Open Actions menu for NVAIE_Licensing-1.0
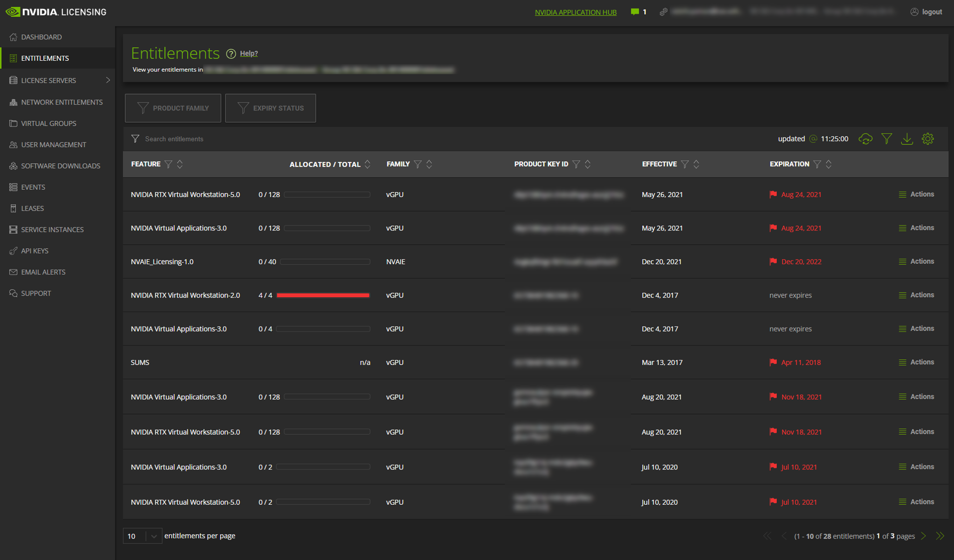This screenshot has width=954, height=560. 916,261
